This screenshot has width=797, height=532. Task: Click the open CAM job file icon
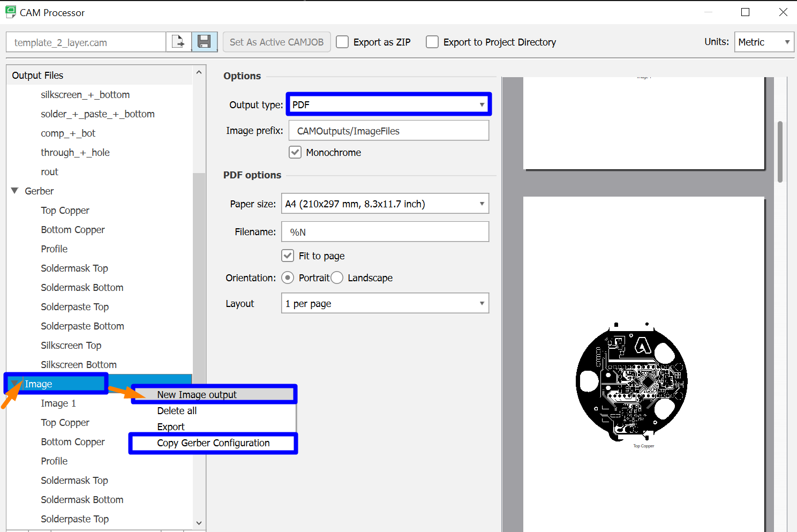[x=178, y=41]
